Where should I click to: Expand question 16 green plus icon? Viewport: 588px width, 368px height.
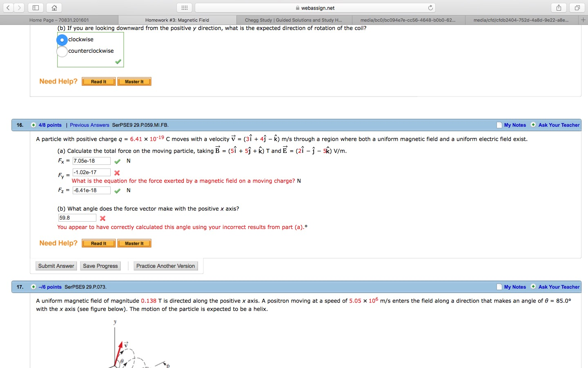coord(33,125)
